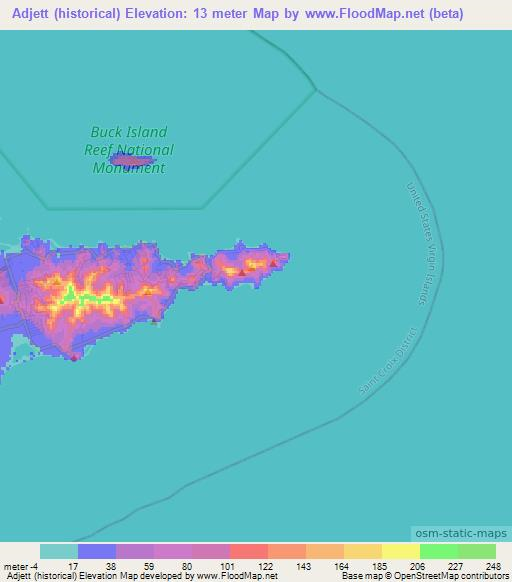Click the footer text 'Elevation Map developed by www.FloodMap.net'
The image size is (512, 582).
click(x=179, y=576)
